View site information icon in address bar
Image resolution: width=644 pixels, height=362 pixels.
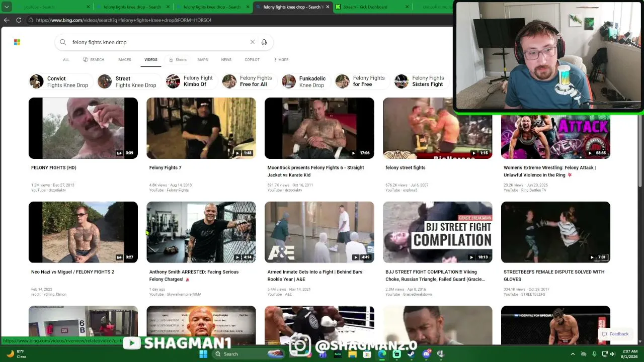coord(31,20)
